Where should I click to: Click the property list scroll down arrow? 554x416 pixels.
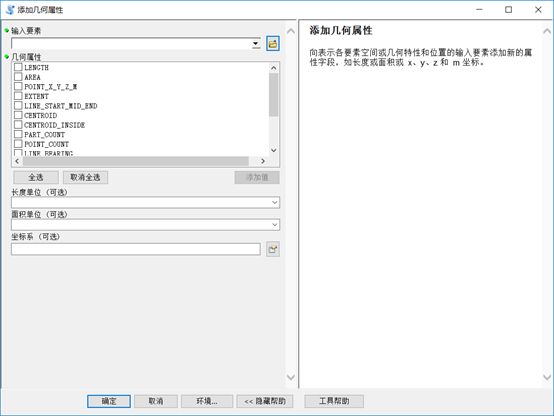[273, 150]
